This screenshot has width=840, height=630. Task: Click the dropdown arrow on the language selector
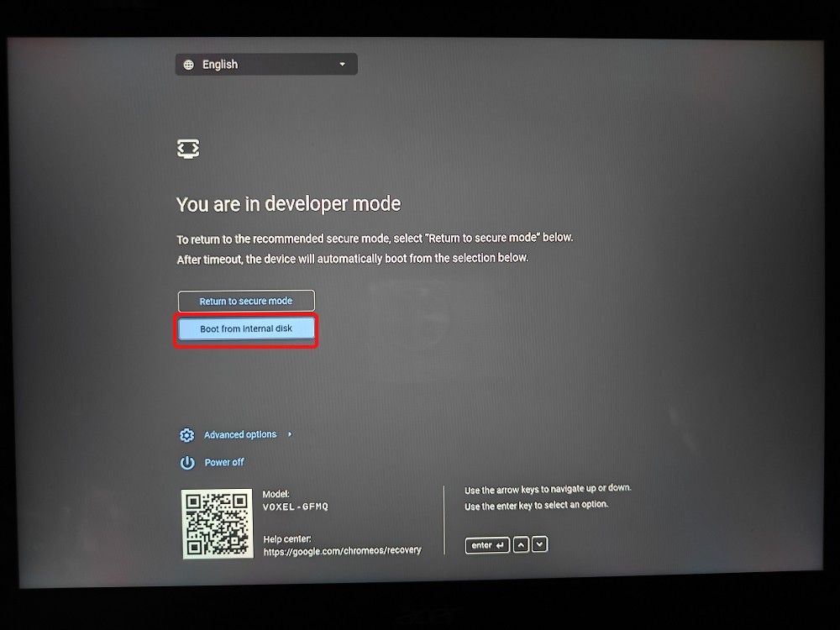[342, 64]
